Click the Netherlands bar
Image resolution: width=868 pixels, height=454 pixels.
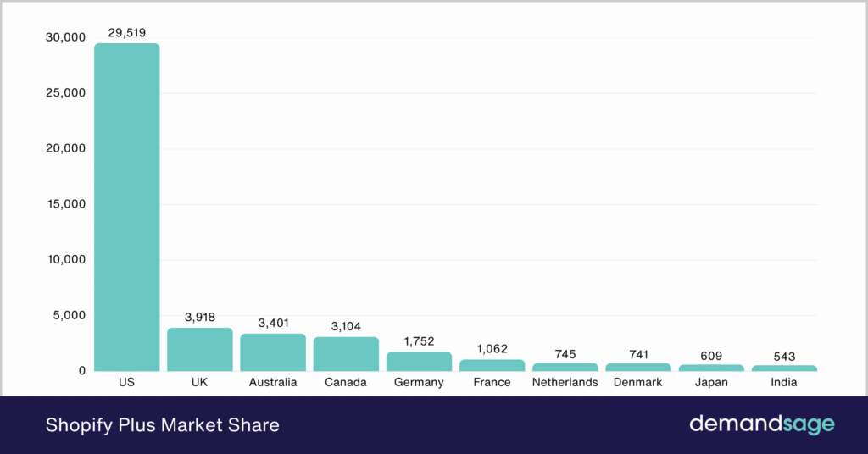pos(565,368)
